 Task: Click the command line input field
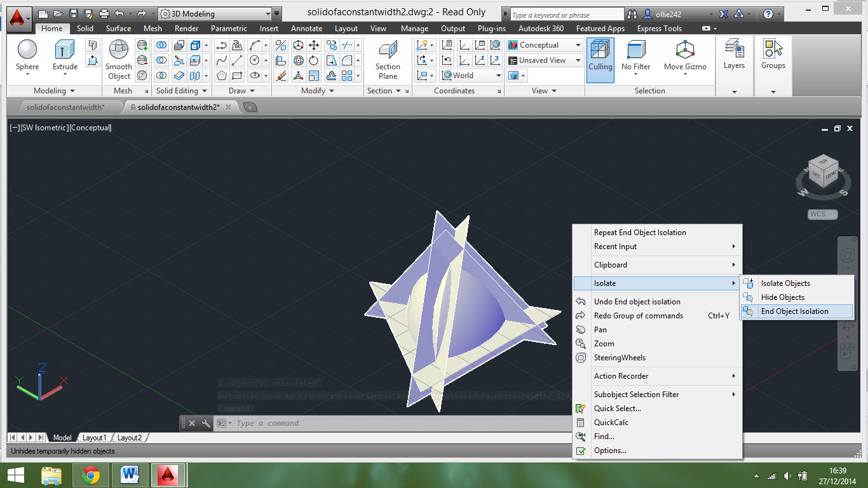[x=394, y=423]
